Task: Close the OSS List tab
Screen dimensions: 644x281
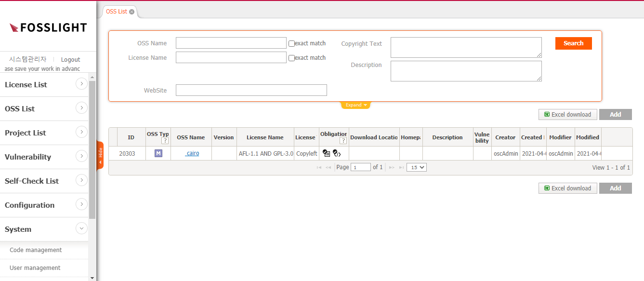Action: [132, 12]
